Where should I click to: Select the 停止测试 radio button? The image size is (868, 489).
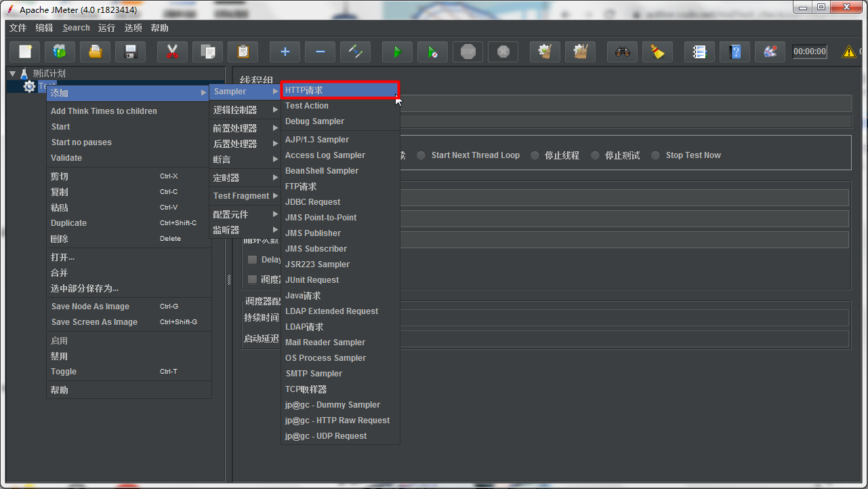(x=595, y=155)
